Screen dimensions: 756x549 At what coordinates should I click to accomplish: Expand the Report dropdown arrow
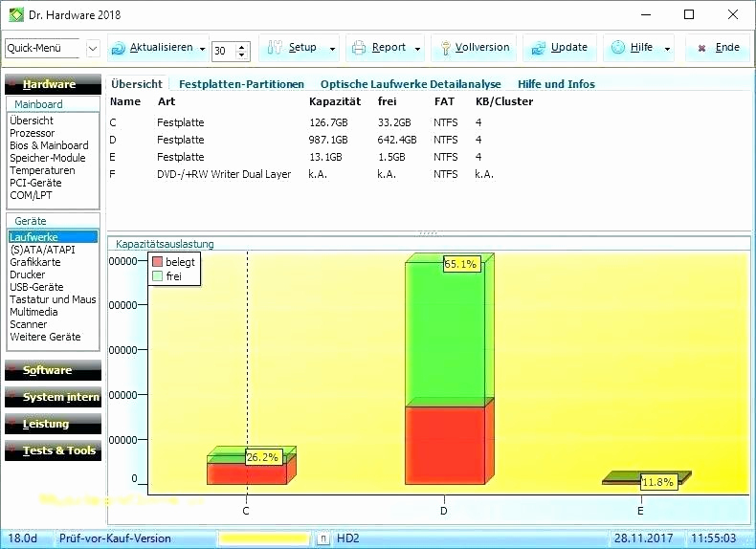[x=417, y=48]
